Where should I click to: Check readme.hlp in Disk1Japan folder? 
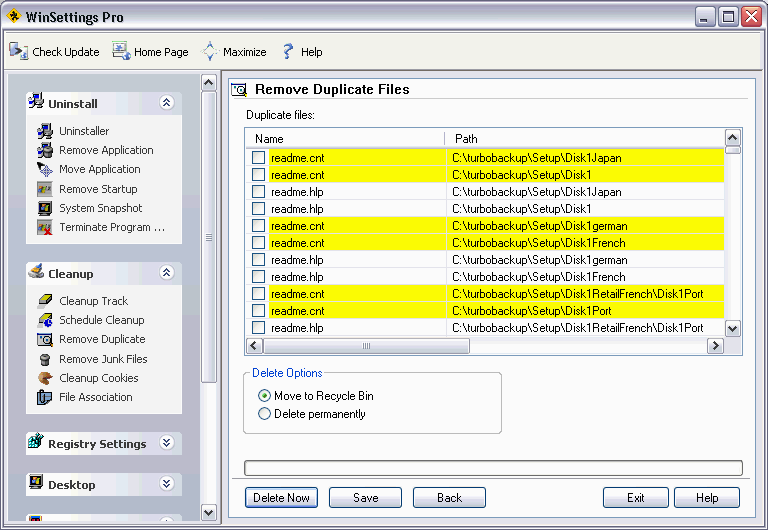[x=258, y=192]
